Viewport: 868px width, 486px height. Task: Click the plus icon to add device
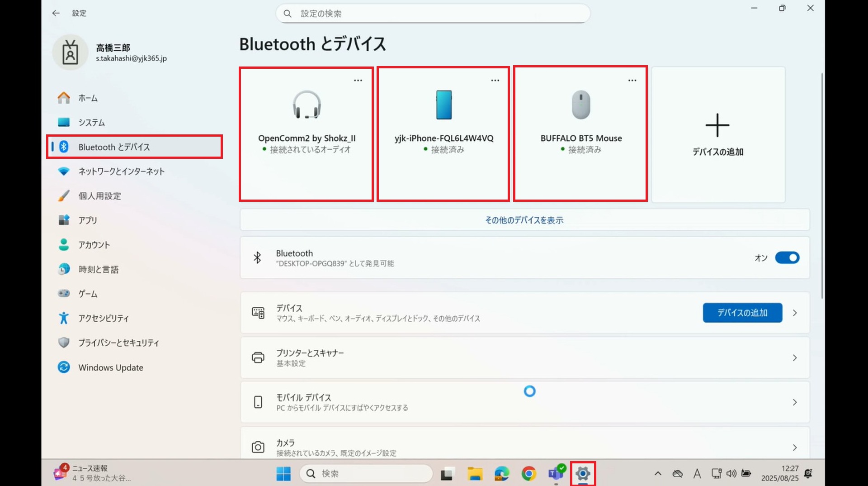click(717, 125)
